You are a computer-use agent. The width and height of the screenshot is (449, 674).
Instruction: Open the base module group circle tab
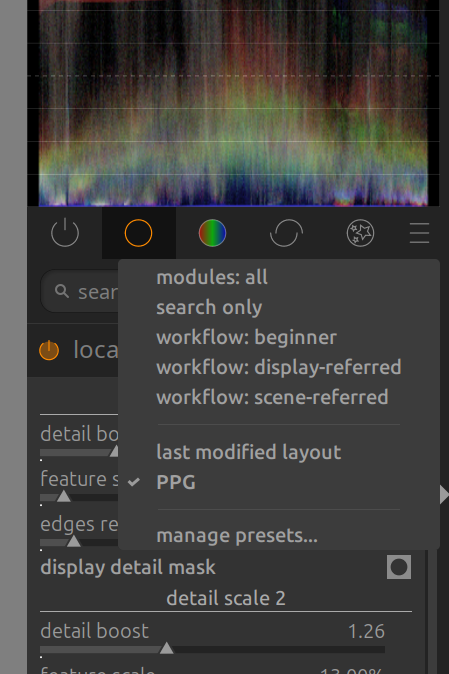[x=138, y=233]
